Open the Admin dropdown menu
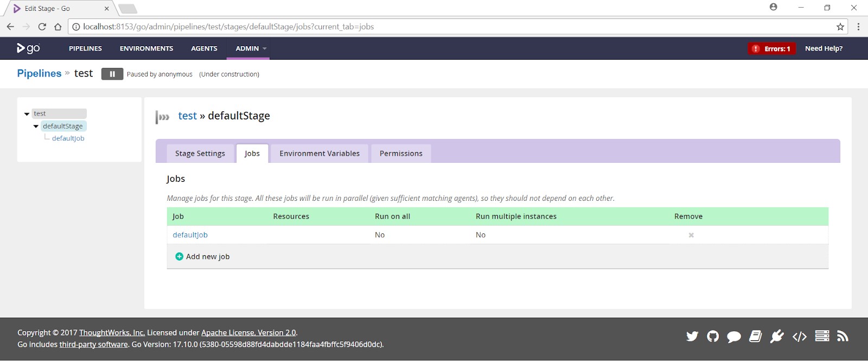Viewport: 868px width, 361px height. [x=251, y=48]
